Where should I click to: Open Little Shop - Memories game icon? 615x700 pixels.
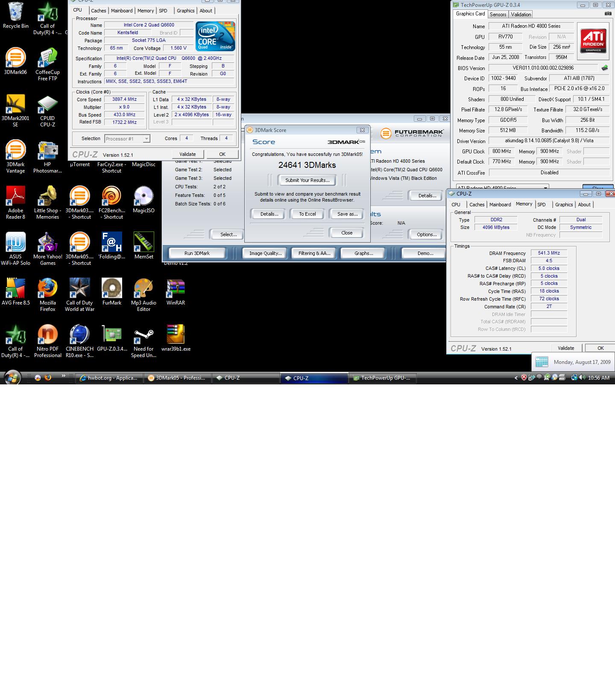pyautogui.click(x=47, y=202)
